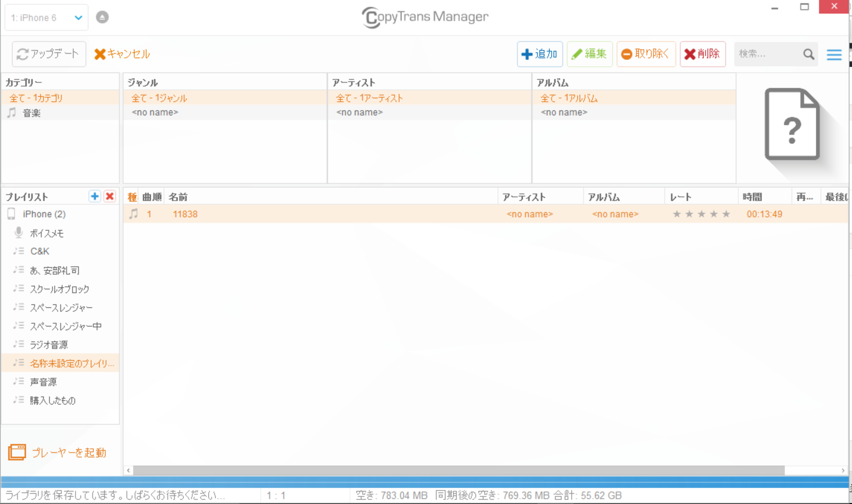This screenshot has height=504, width=852.
Task: Open the hamburger menu icon
Action: coord(834,55)
